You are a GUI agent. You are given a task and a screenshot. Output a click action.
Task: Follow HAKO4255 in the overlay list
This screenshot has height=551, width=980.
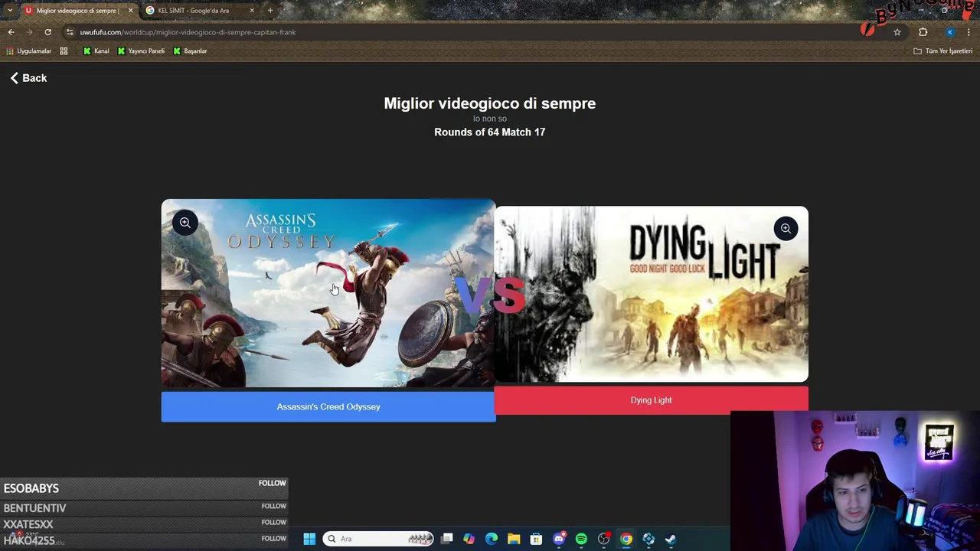273,538
